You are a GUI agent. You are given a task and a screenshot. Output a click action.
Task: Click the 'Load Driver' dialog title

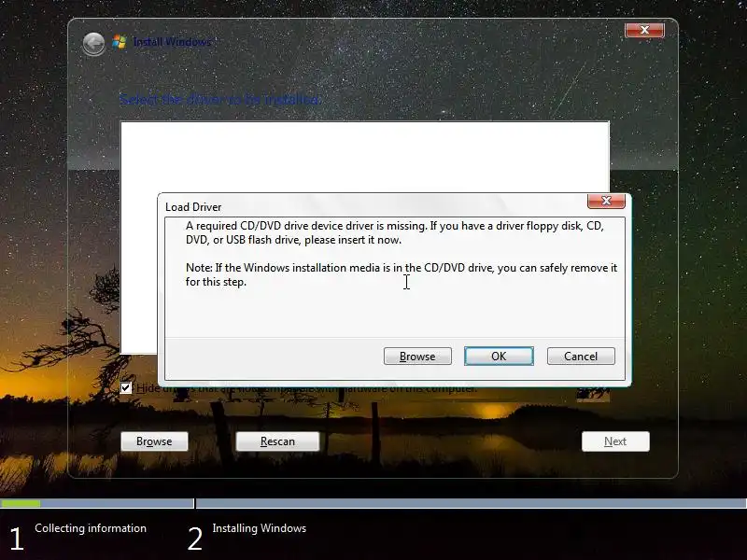pos(193,207)
